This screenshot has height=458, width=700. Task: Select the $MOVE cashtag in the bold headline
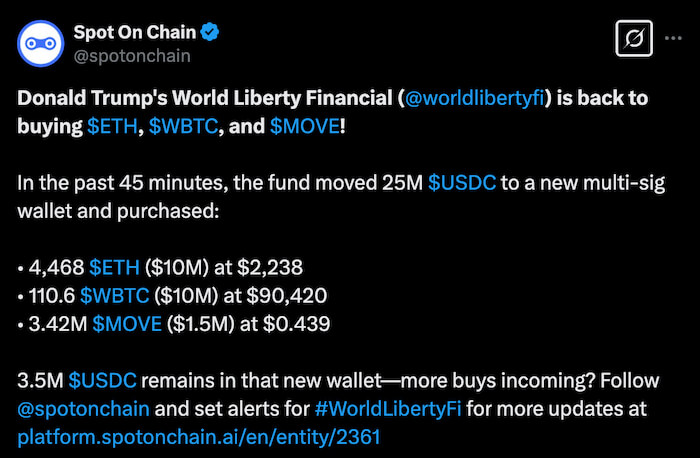305,128
